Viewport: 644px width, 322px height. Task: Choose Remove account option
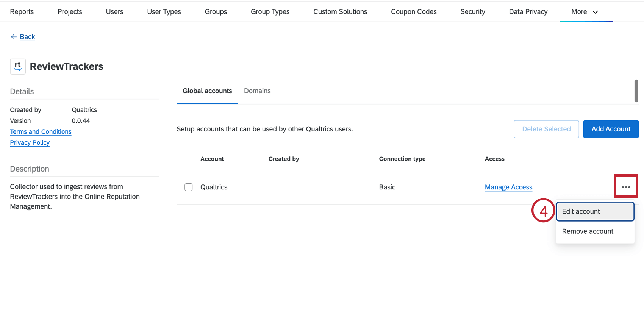(x=588, y=231)
